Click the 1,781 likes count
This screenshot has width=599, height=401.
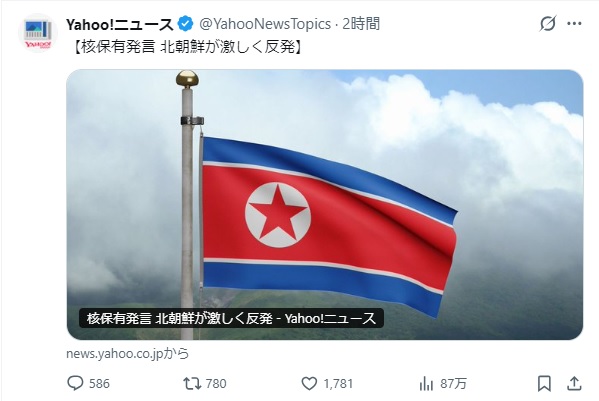338,383
